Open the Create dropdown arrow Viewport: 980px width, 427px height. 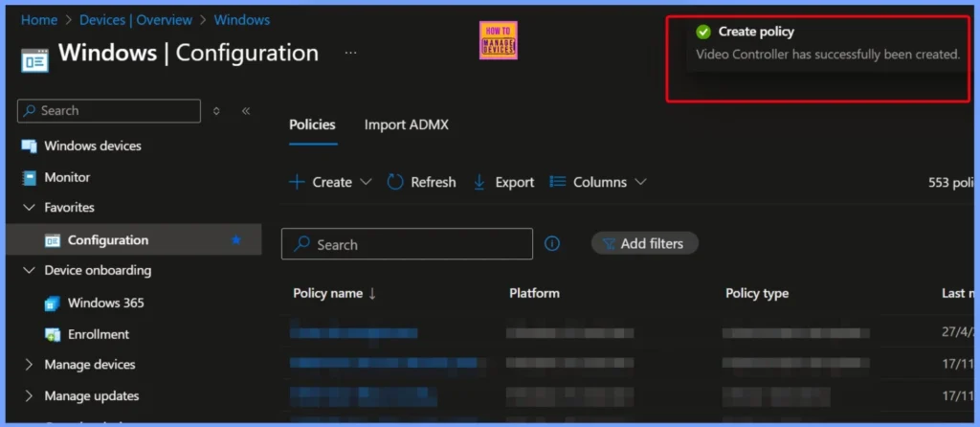[x=367, y=182]
